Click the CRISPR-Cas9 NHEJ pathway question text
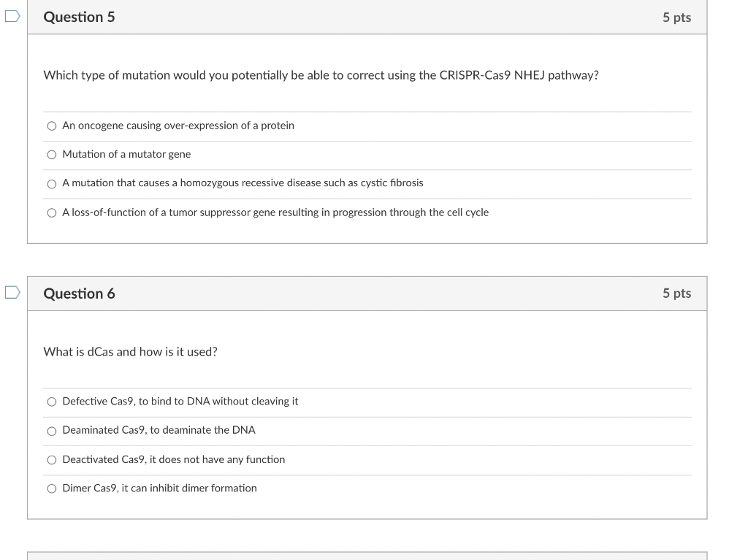Viewport: 748px width, 560px height. pyautogui.click(x=321, y=75)
